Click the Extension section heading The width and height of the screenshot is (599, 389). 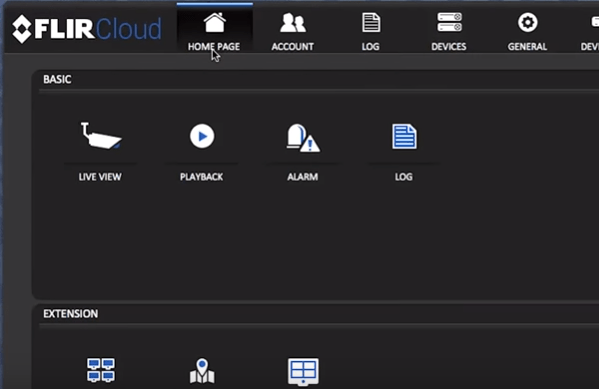click(x=71, y=314)
